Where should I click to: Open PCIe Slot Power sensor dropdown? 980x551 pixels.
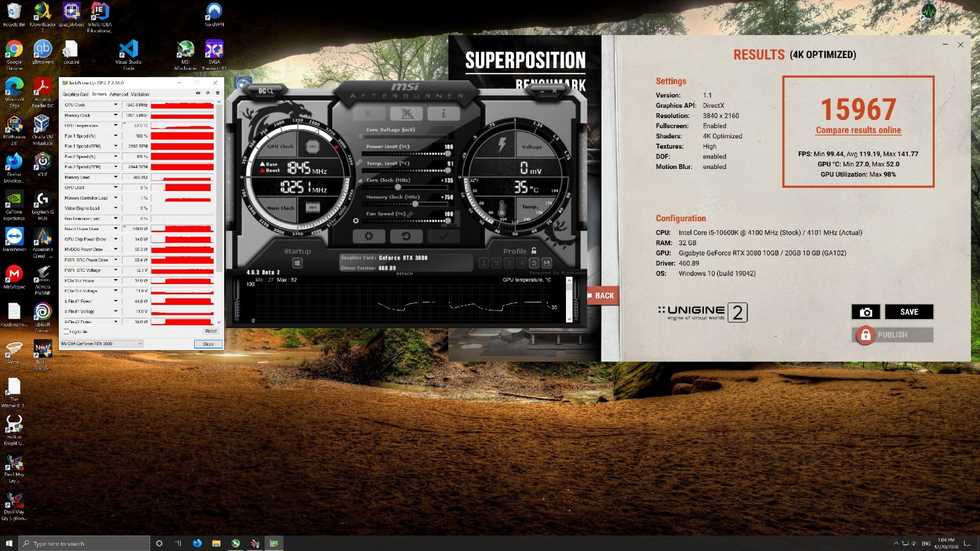click(115, 280)
